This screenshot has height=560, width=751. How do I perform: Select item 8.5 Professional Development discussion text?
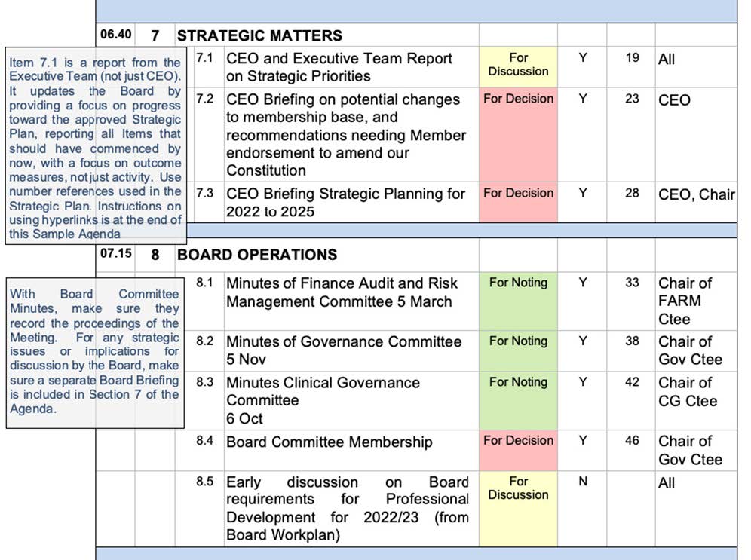point(347,509)
